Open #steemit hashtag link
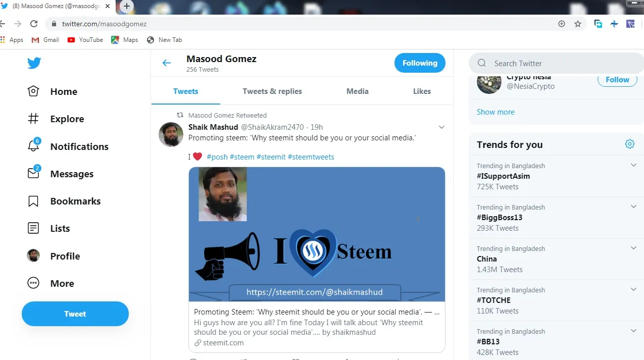 pos(271,157)
